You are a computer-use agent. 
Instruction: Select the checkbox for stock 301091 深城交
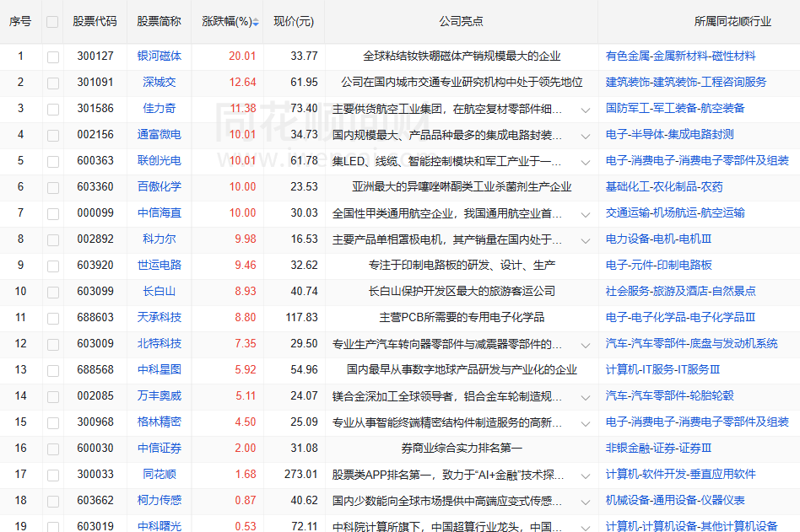53,83
